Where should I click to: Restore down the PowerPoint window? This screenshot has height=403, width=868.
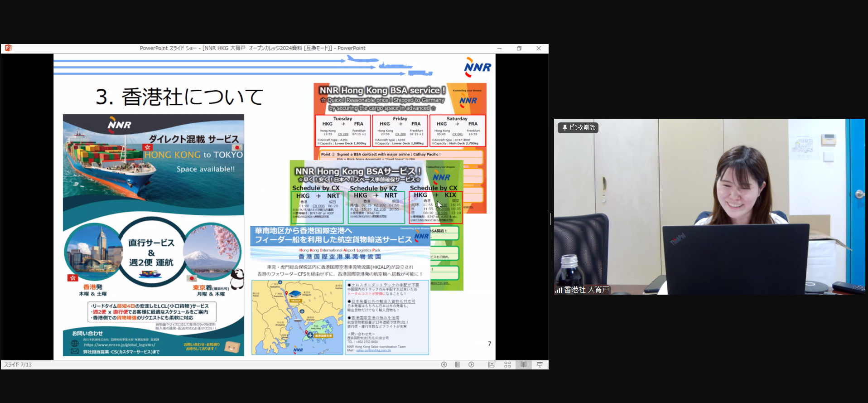pos(519,48)
